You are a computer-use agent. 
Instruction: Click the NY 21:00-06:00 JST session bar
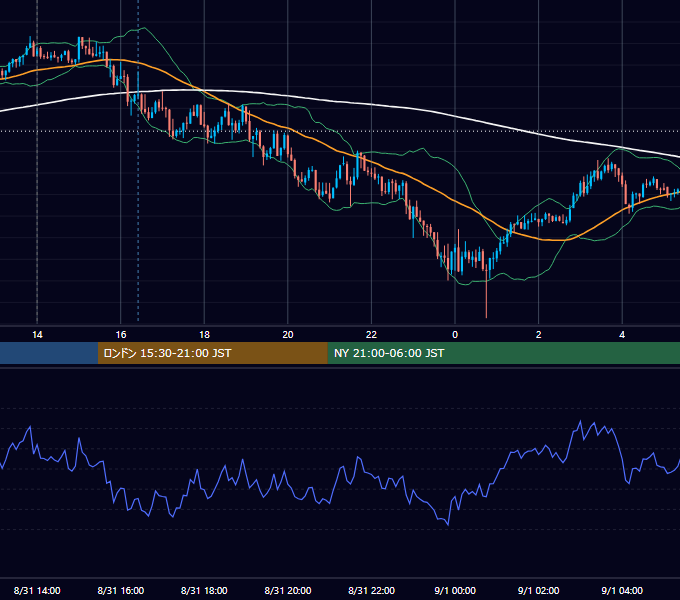click(x=503, y=353)
